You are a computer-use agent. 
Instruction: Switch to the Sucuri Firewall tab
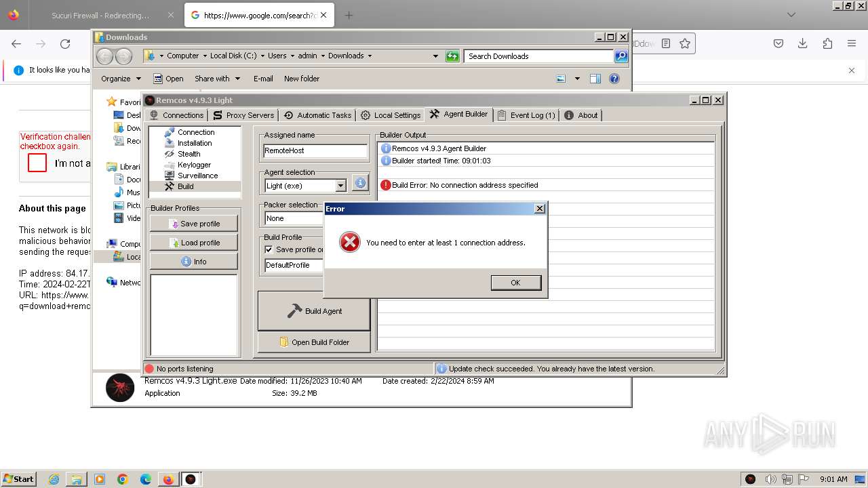[x=100, y=15]
